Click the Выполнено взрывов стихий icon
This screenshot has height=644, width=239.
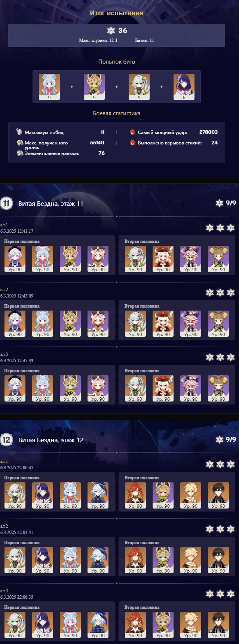point(132,143)
